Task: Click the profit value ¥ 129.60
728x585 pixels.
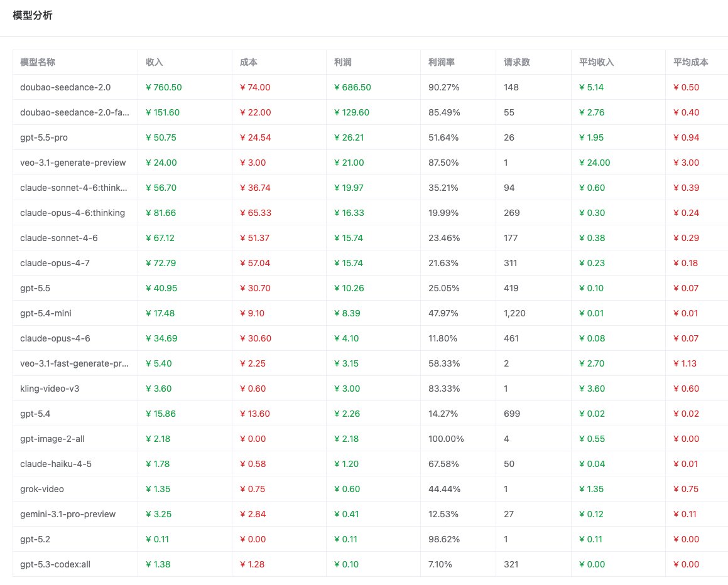Action: click(x=352, y=112)
